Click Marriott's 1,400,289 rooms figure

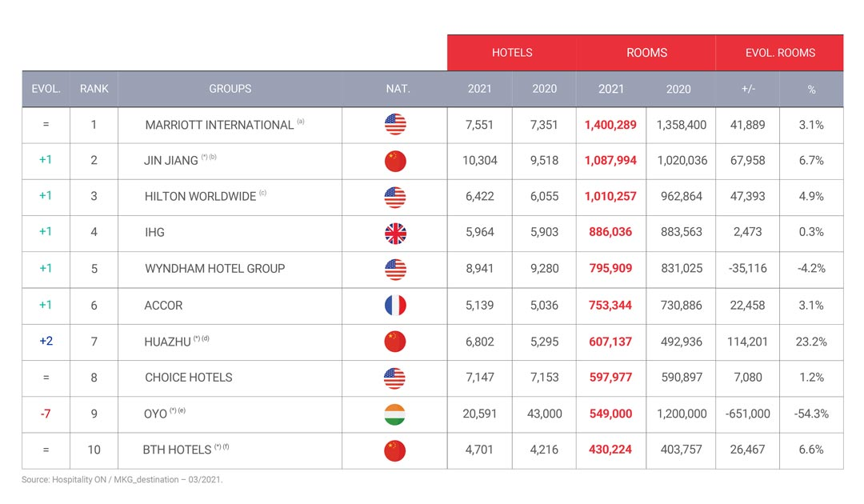(610, 125)
